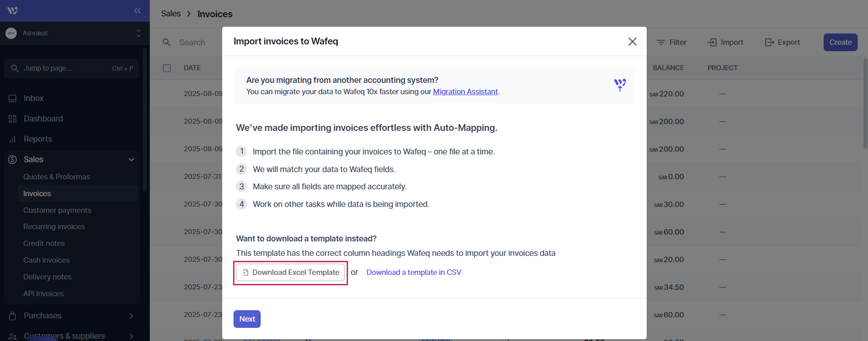Open Customer payments in sidebar
This screenshot has height=341, width=868.
(57, 210)
